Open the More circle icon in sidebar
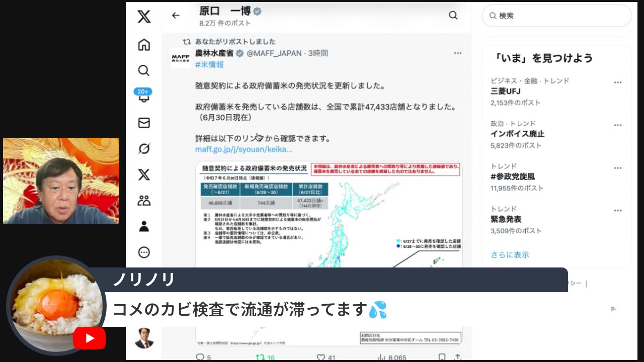The height and width of the screenshot is (362, 644). point(144,252)
